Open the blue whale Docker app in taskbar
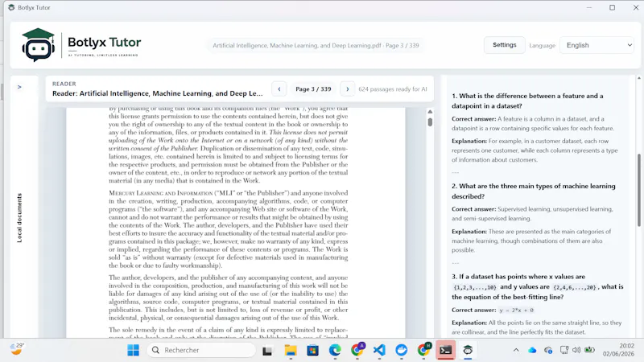The image size is (644, 362). pyautogui.click(x=401, y=350)
